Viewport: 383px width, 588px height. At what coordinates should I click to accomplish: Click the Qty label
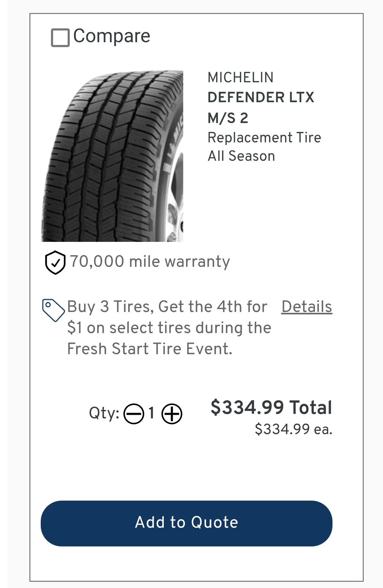tap(104, 413)
